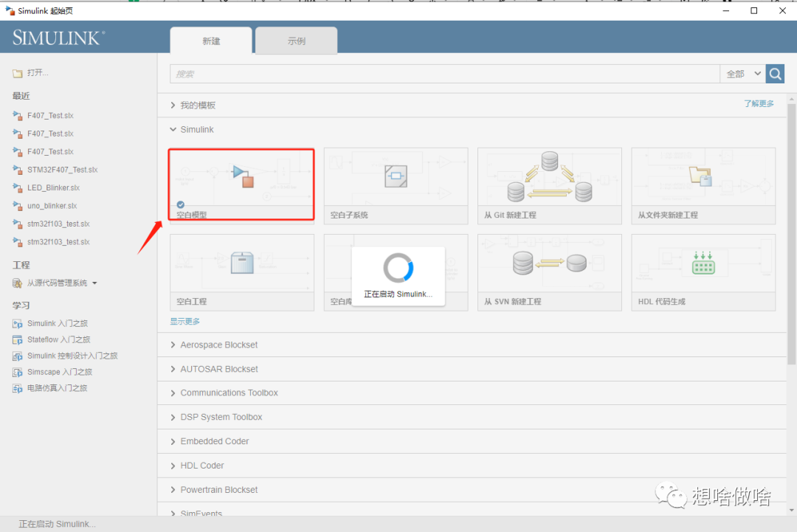Image resolution: width=797 pixels, height=532 pixels.
Task: Click the 学习 heading in the sidebar
Action: click(x=21, y=305)
